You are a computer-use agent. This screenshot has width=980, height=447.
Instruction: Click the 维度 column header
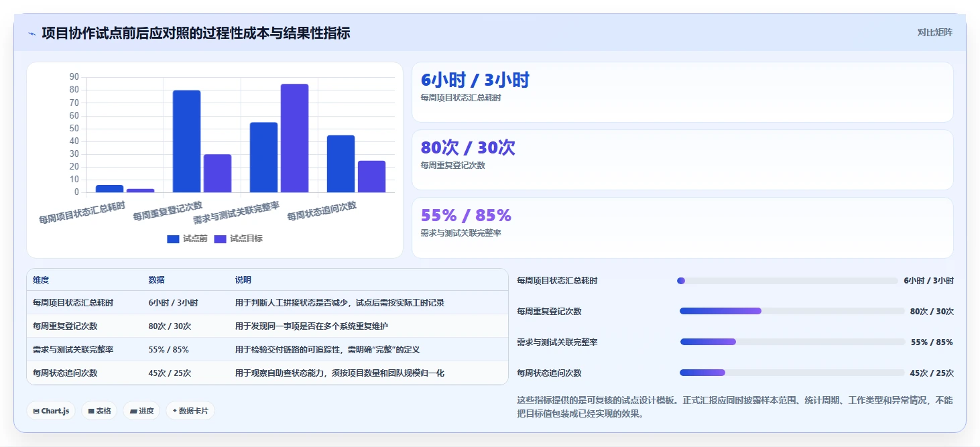(x=41, y=280)
